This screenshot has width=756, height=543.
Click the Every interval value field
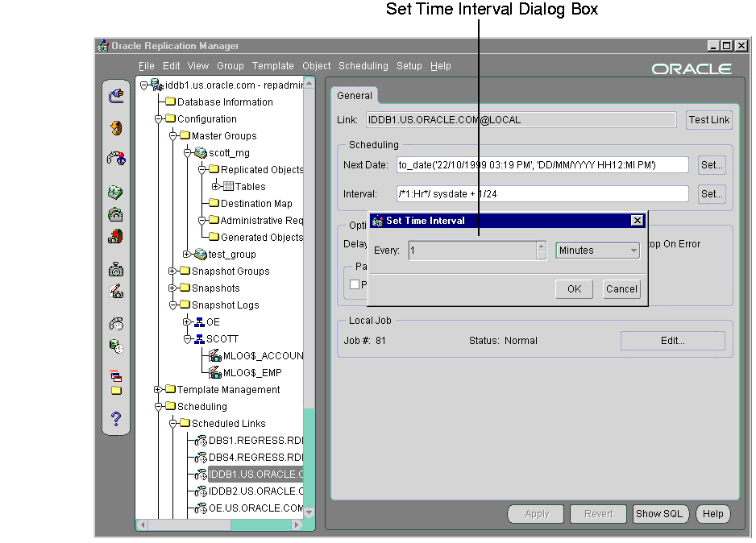click(471, 251)
